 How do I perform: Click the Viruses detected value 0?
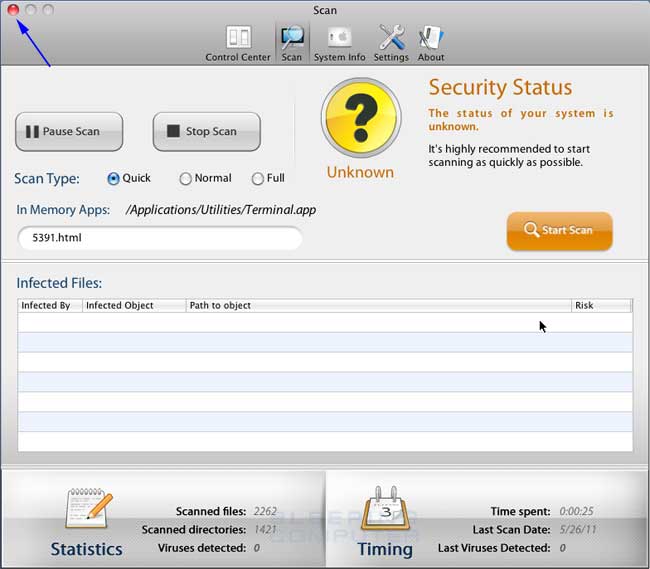pos(257,548)
